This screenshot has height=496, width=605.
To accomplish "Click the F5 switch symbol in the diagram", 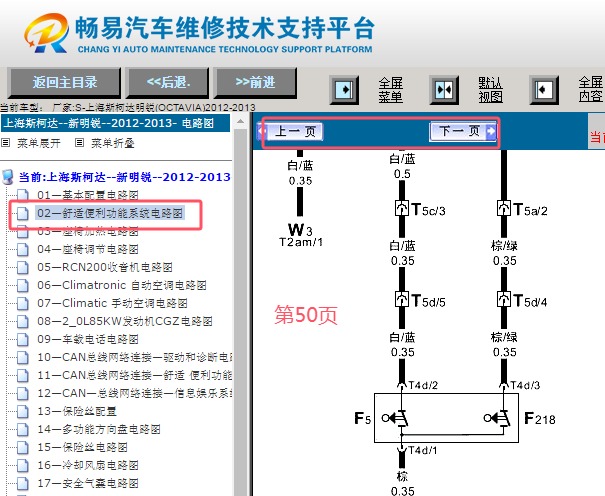I will [397, 418].
